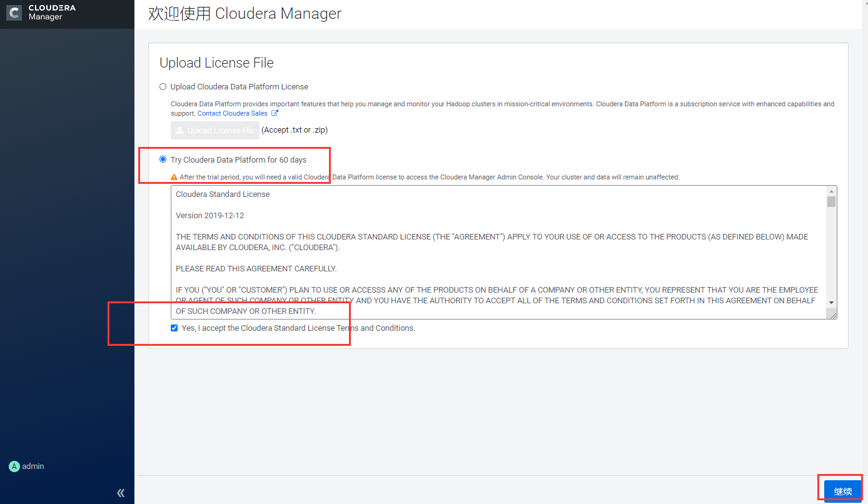Click '(Accept .txt or .zip)' hint text
868x504 pixels.
(x=295, y=130)
